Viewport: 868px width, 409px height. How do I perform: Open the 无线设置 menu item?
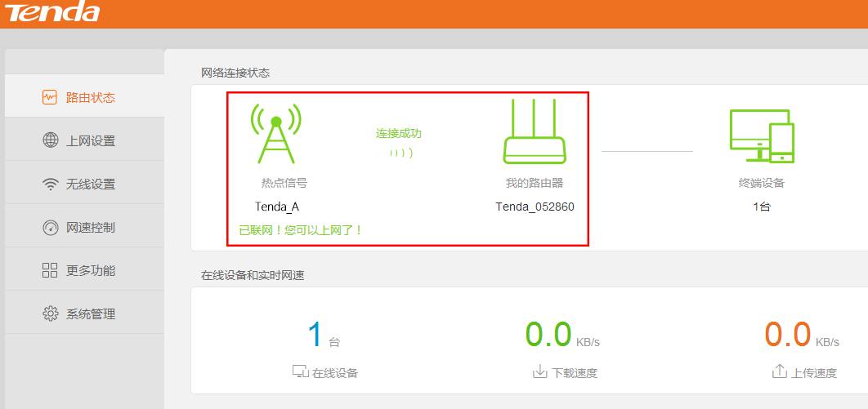85,184
